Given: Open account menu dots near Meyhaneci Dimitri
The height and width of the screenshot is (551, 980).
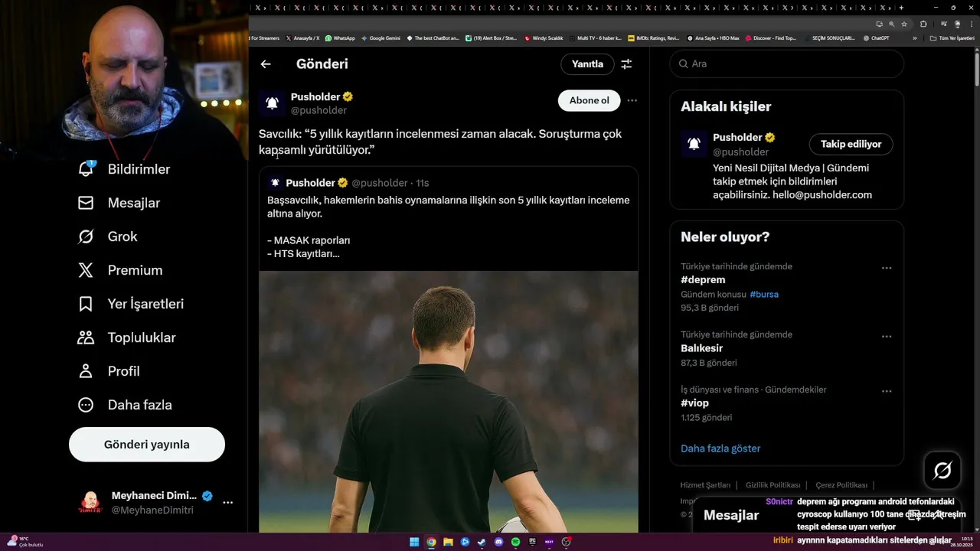Looking at the screenshot, I should (227, 503).
